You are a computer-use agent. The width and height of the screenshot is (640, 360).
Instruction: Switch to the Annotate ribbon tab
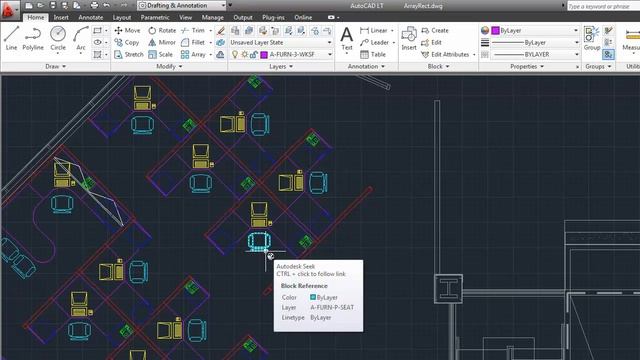pos(91,18)
